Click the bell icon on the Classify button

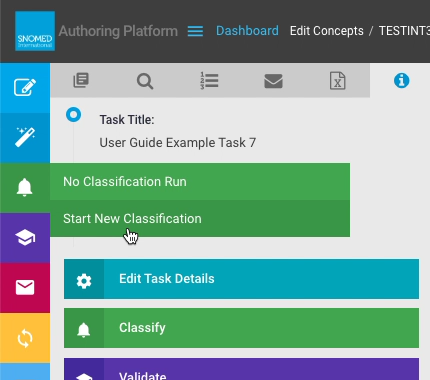[84, 330]
